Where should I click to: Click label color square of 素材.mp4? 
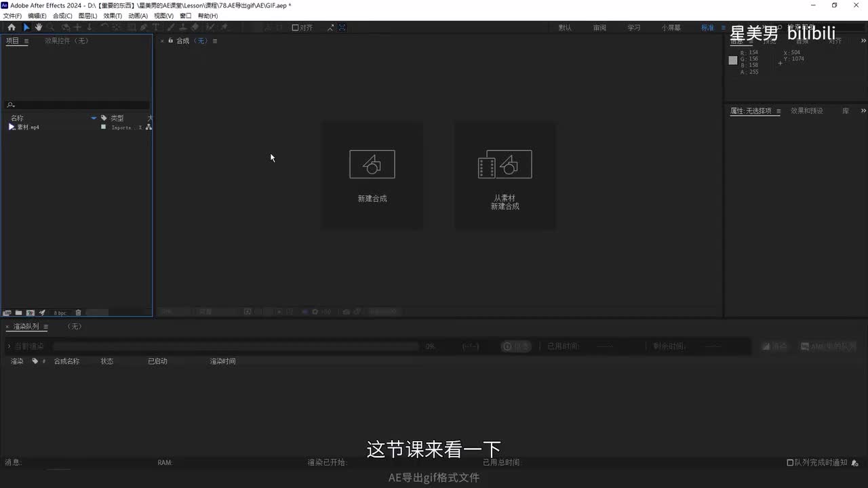pyautogui.click(x=104, y=127)
